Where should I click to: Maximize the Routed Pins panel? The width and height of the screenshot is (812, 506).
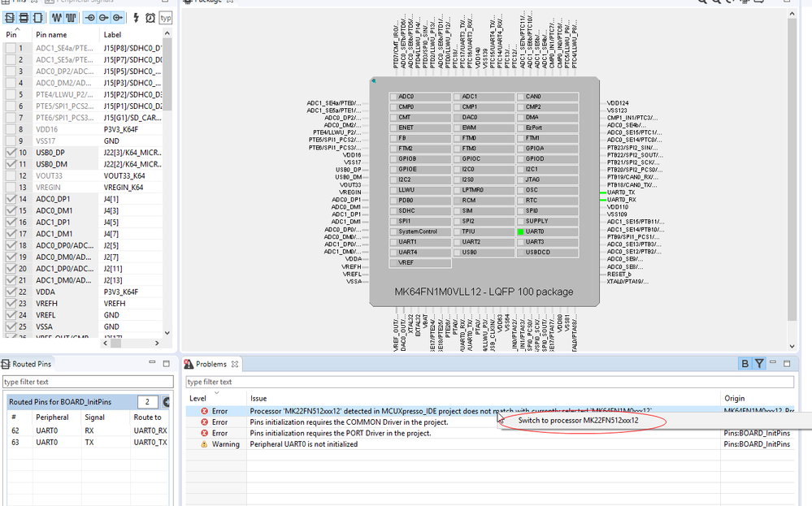[167, 364]
